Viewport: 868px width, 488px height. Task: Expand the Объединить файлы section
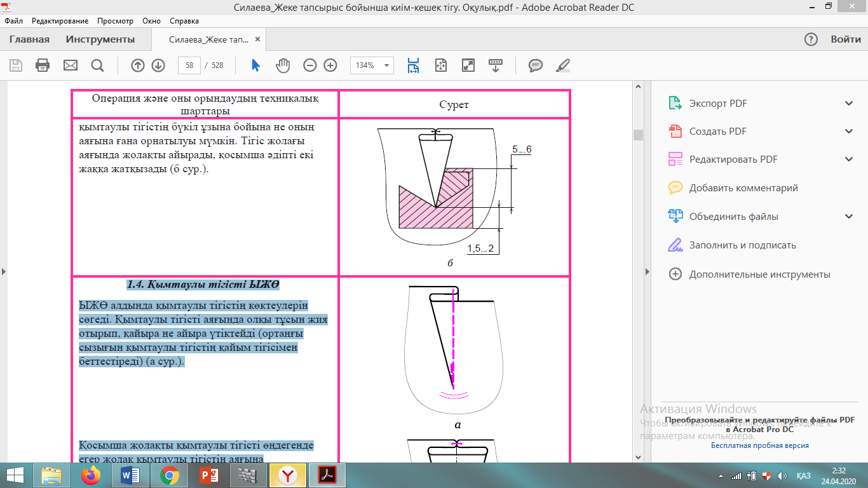(849, 217)
